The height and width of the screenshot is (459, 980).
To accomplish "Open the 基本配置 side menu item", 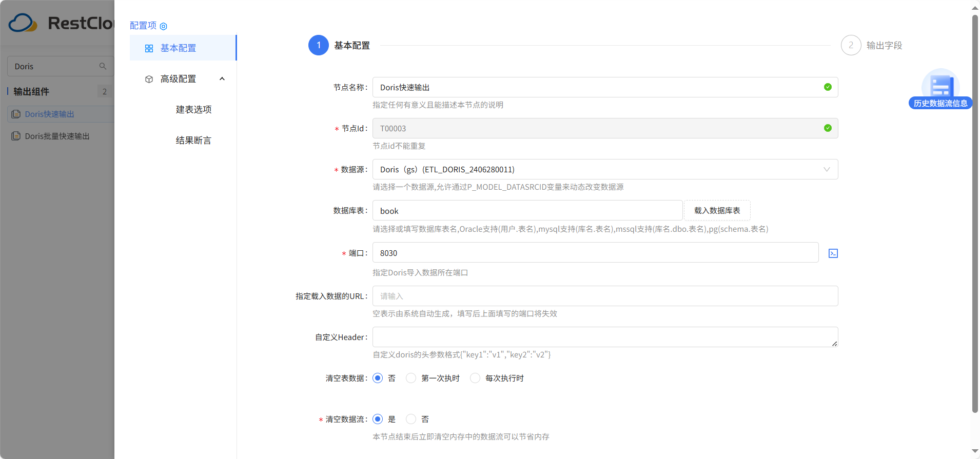I will 183,48.
